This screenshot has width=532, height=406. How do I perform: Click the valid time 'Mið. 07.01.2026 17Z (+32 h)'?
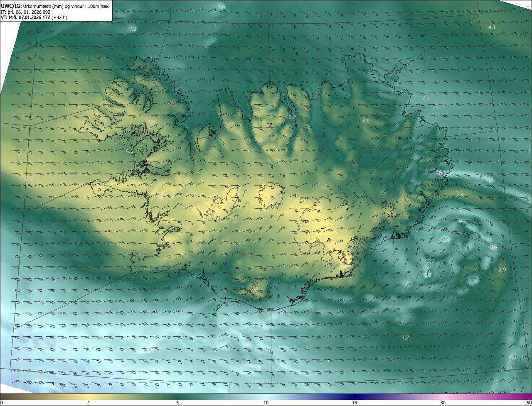click(x=37, y=17)
